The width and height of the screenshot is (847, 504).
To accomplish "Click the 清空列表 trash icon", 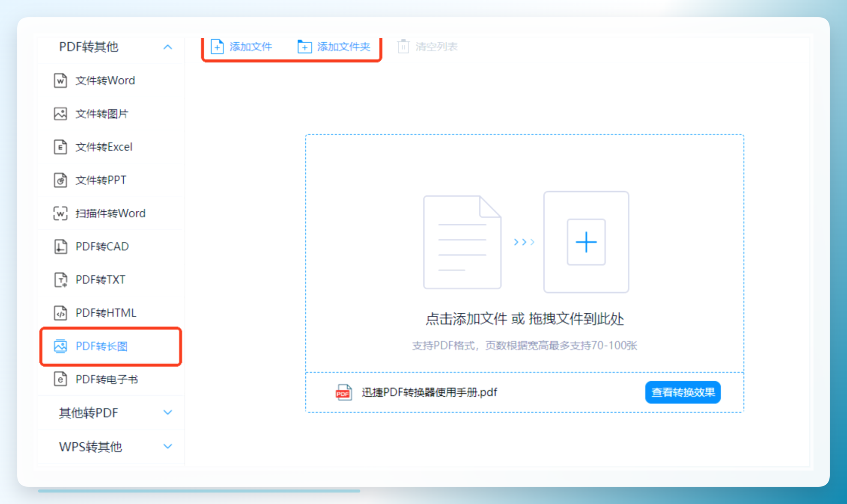I will click(x=403, y=46).
